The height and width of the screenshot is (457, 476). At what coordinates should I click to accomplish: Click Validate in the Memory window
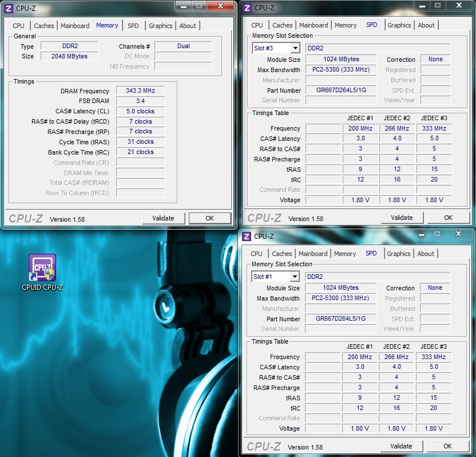163,218
